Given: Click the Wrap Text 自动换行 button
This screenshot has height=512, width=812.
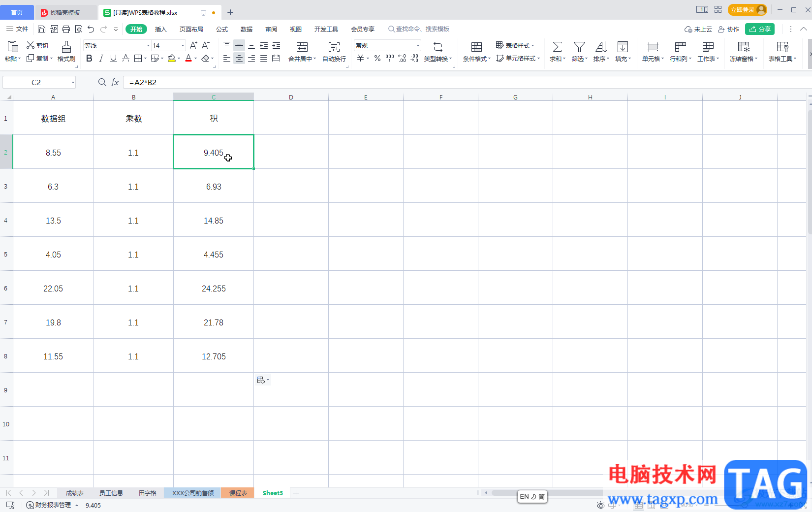Looking at the screenshot, I should click(x=334, y=51).
